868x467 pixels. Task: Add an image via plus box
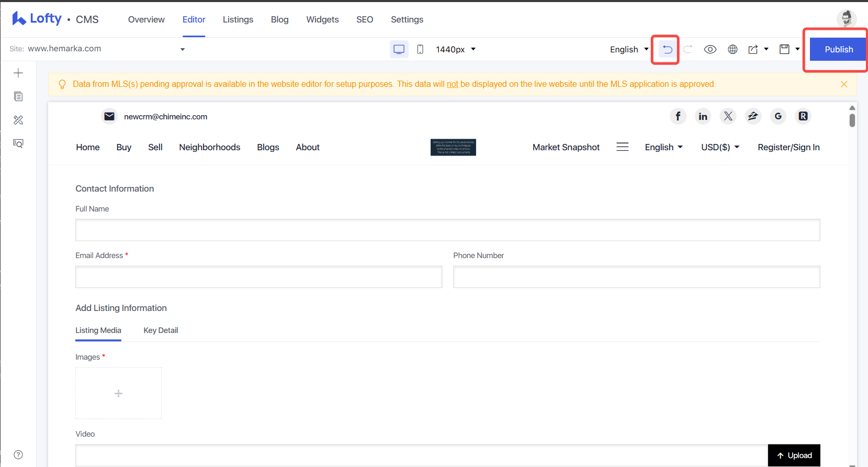pos(119,393)
